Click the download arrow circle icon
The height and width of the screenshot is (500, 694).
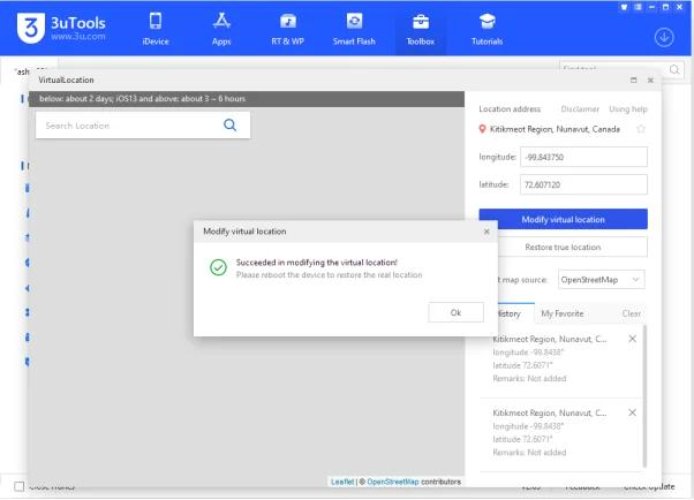pyautogui.click(x=664, y=37)
